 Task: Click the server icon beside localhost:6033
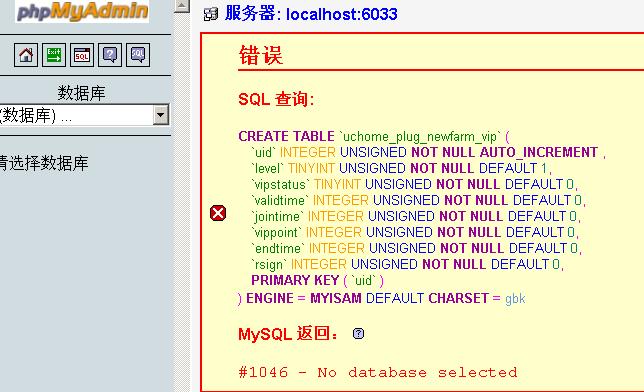pyautogui.click(x=211, y=14)
